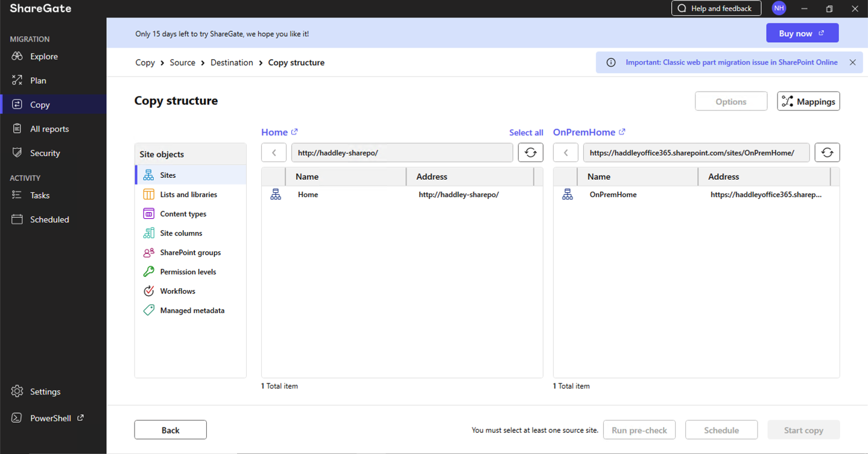The height and width of the screenshot is (454, 868).
Task: Go to Destination breadcrumb step
Action: [x=232, y=62]
